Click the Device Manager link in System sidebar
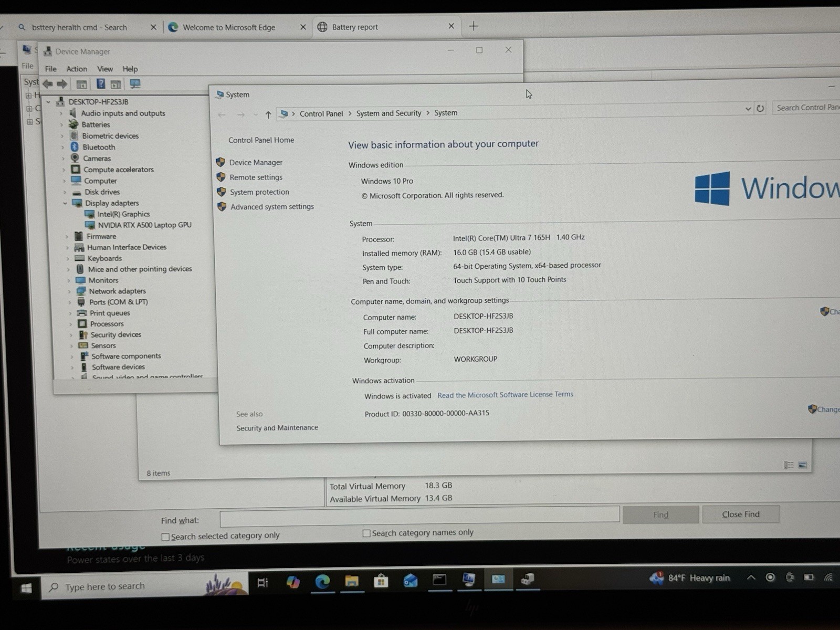This screenshot has height=630, width=840. (x=256, y=163)
